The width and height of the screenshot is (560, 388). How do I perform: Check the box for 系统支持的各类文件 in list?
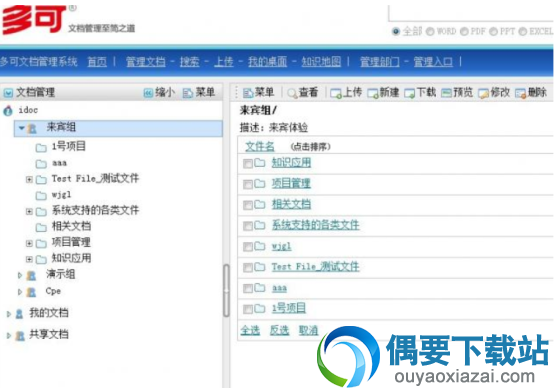[248, 226]
